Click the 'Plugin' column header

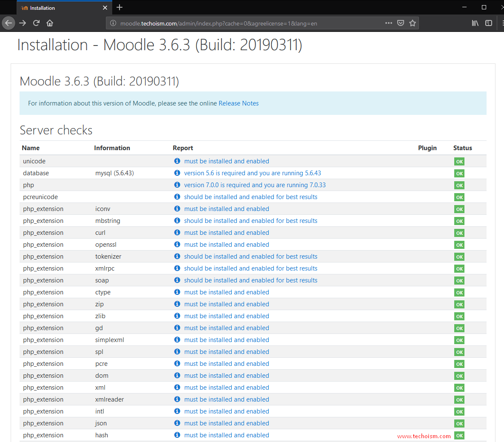pos(427,148)
